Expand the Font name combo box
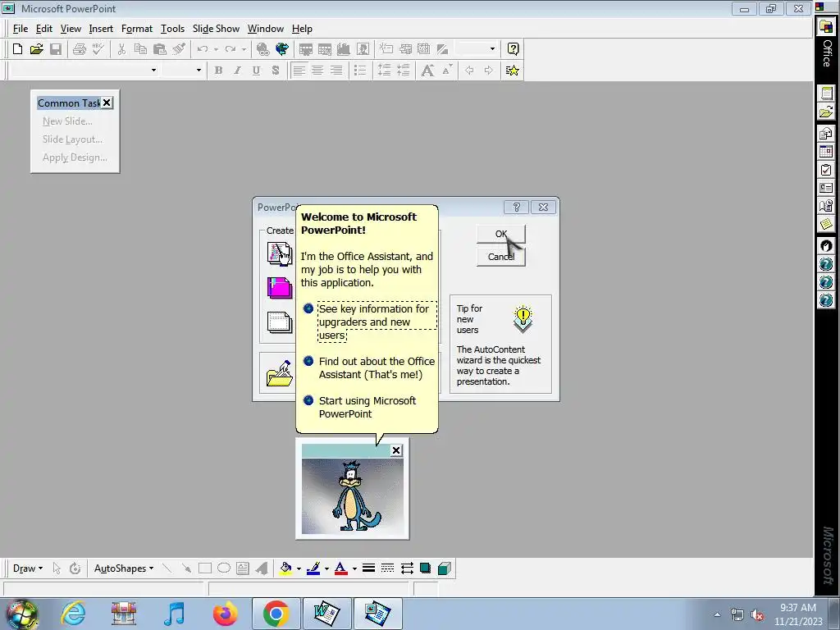 153,71
